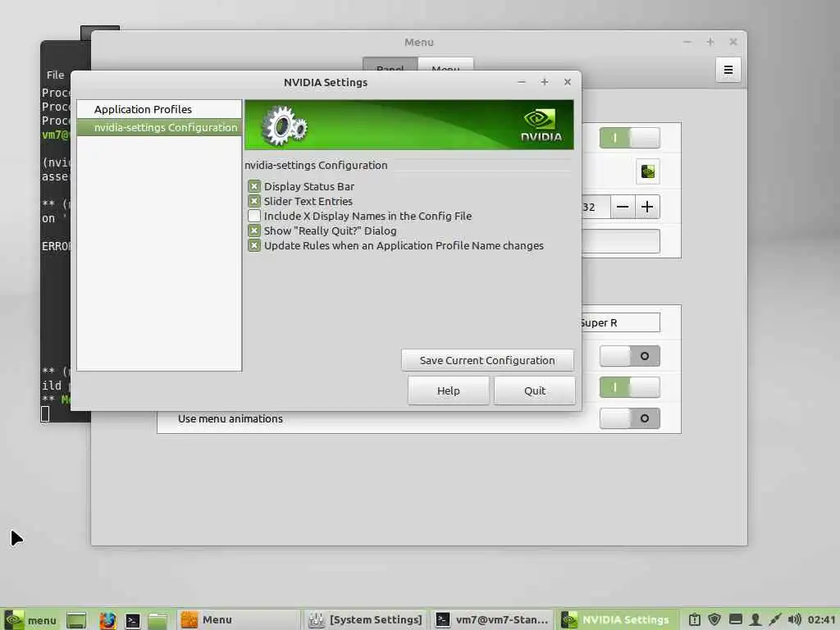Toggle Display Status Bar checkbox

[254, 186]
